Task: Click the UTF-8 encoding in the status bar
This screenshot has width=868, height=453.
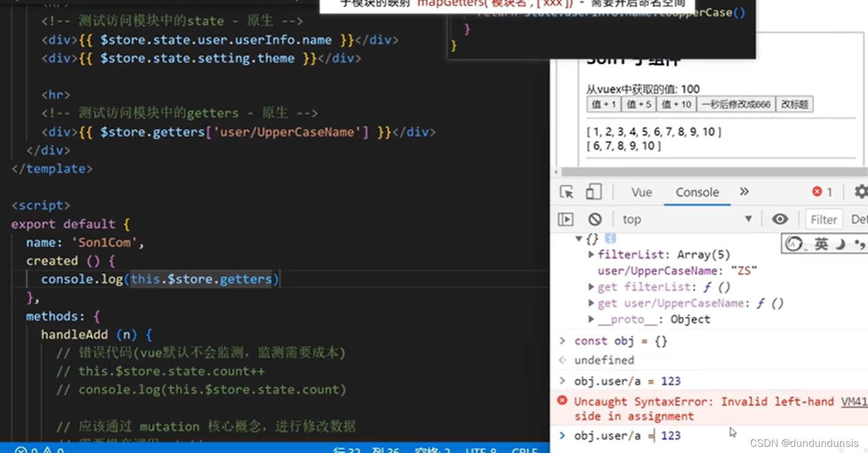Action: pos(480,449)
